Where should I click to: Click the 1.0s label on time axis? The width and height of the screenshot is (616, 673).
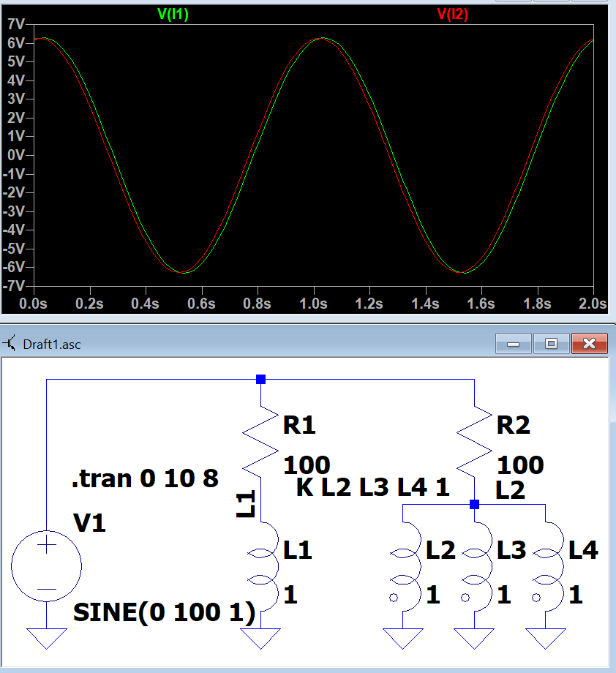coord(313,304)
